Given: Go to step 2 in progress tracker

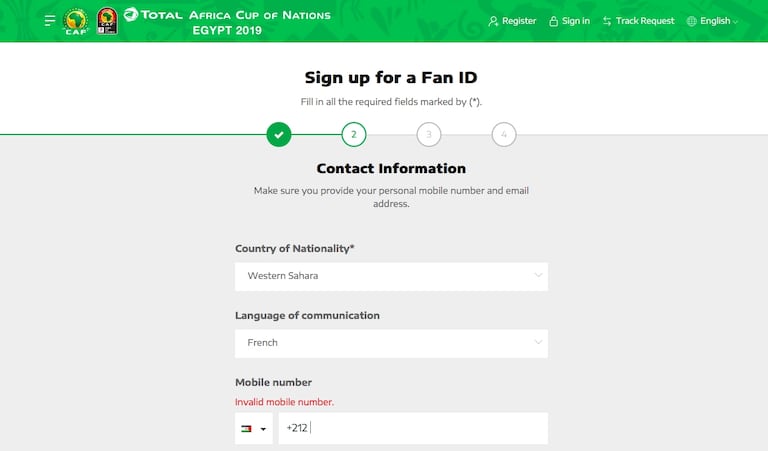Looking at the screenshot, I should [353, 134].
